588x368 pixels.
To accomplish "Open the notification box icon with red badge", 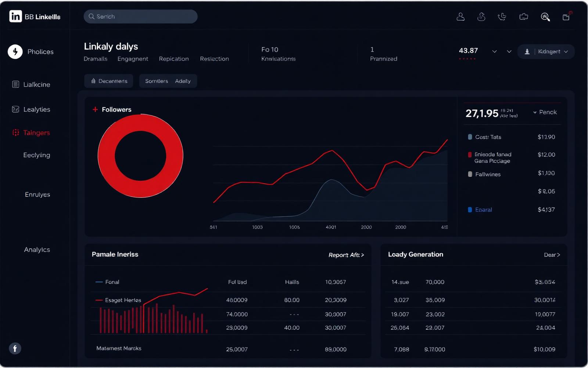I will 567,16.
